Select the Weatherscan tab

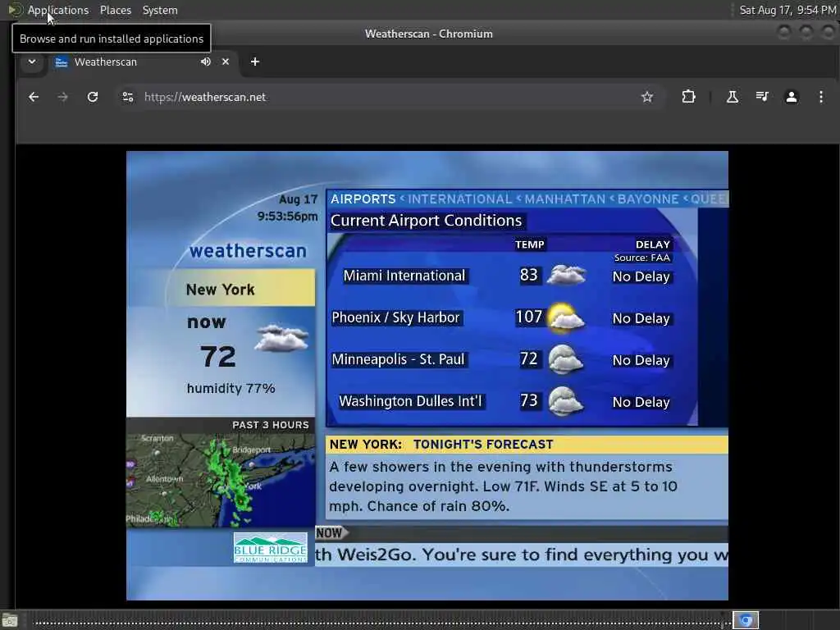pyautogui.click(x=143, y=62)
